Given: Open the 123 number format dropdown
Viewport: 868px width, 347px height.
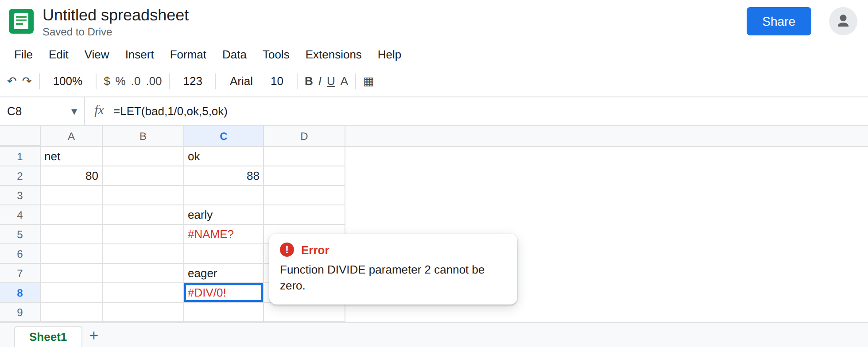Looking at the screenshot, I should [193, 81].
